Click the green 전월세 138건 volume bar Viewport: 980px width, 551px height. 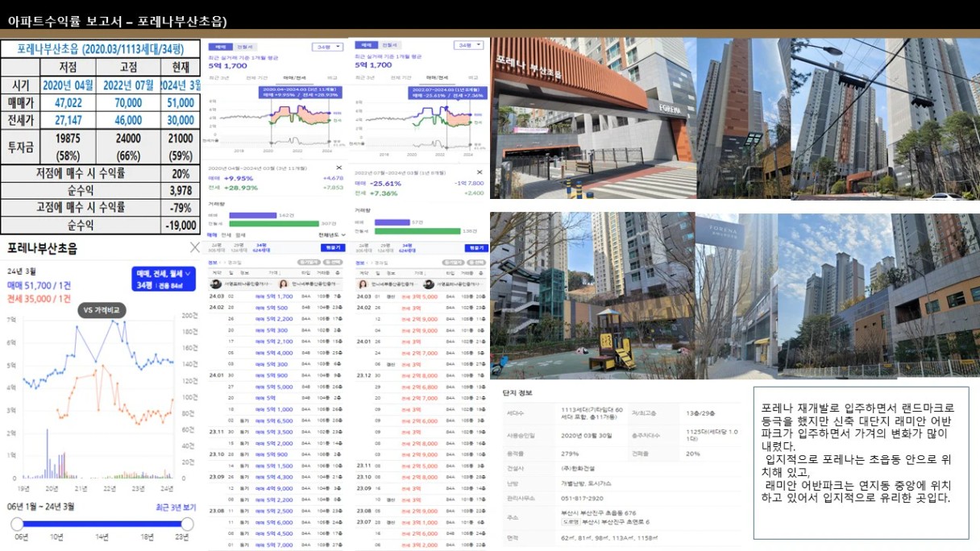pyautogui.click(x=417, y=232)
